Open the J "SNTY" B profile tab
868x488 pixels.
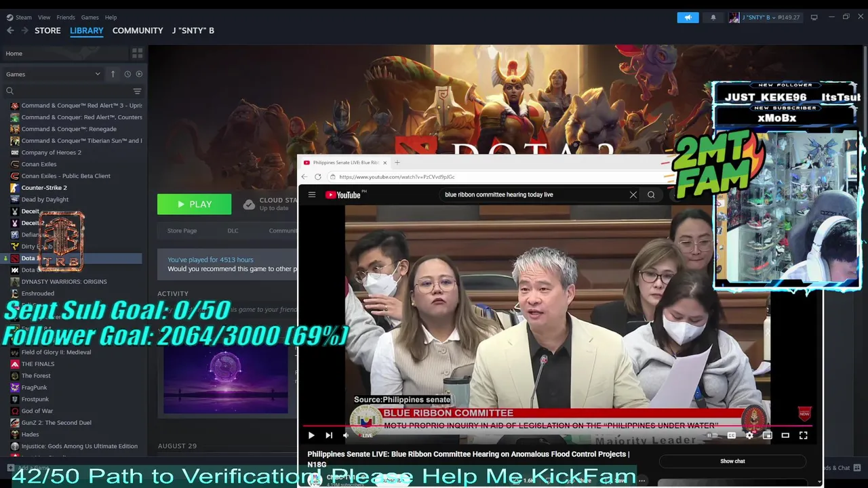[x=193, y=30]
